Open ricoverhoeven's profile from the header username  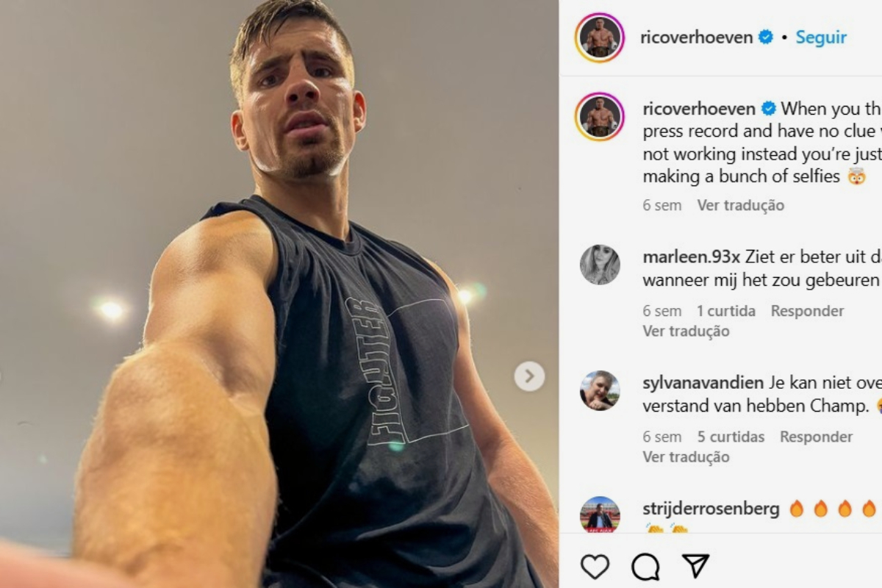[x=697, y=37]
